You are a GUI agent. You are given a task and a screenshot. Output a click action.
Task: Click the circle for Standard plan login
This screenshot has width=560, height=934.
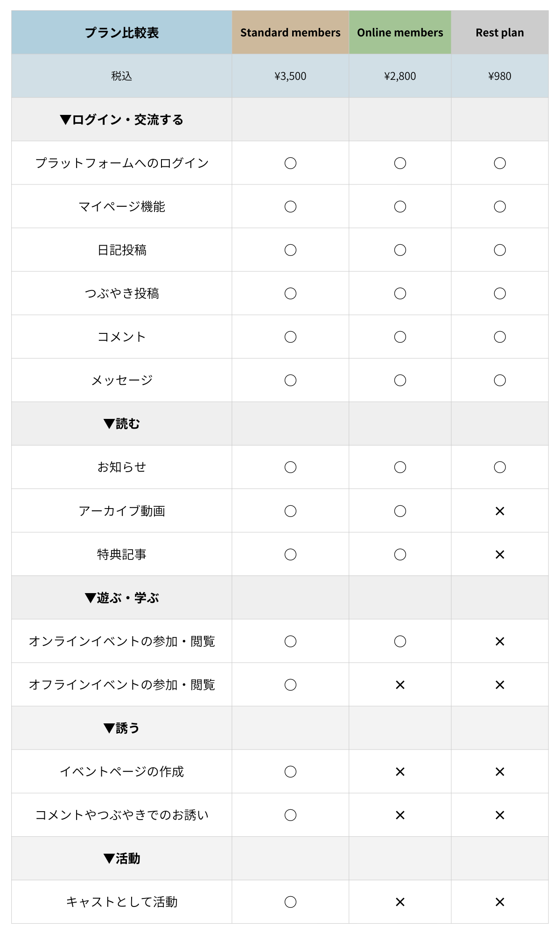click(x=290, y=163)
